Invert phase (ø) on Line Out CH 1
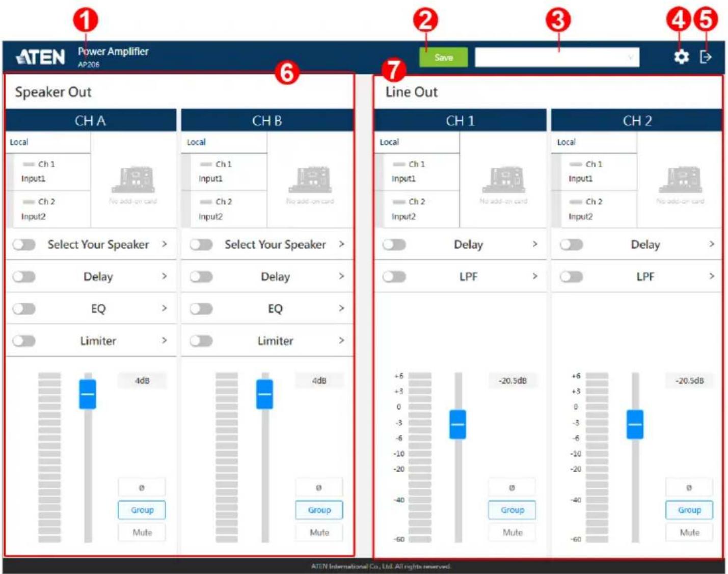This screenshot has height=574, width=728. click(512, 487)
